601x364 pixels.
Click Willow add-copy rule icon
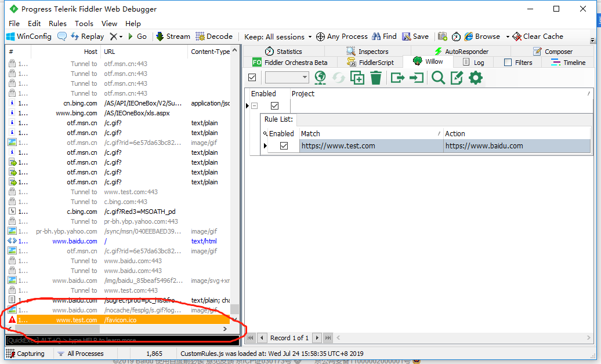(x=357, y=78)
